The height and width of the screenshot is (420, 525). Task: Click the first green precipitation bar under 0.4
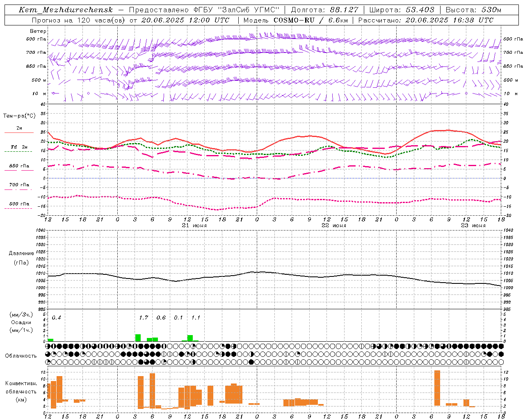pos(50,340)
